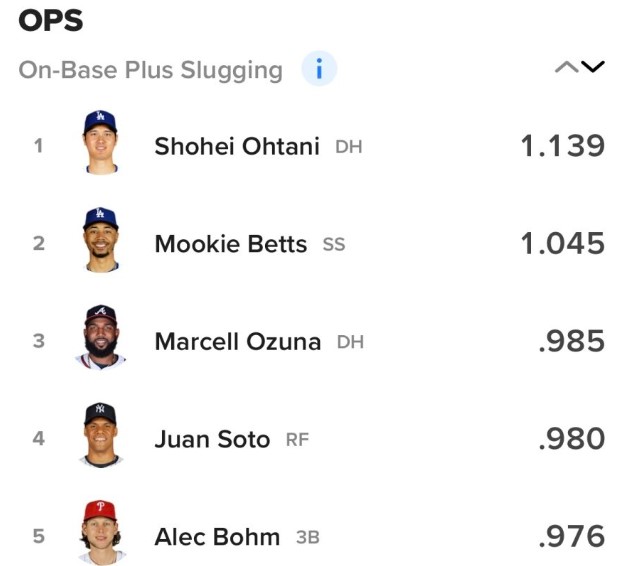Image resolution: width=625 pixels, height=566 pixels.
Task: Click the OPS heading
Action: pos(51,21)
